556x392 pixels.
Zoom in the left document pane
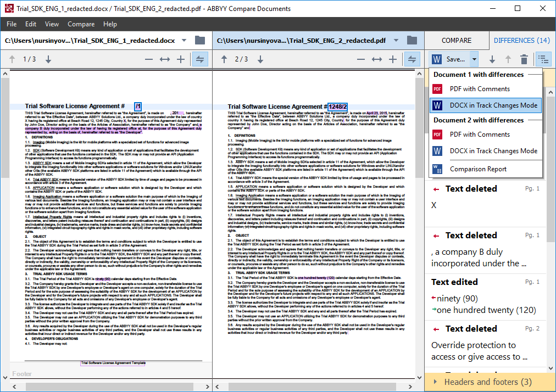coord(181,59)
